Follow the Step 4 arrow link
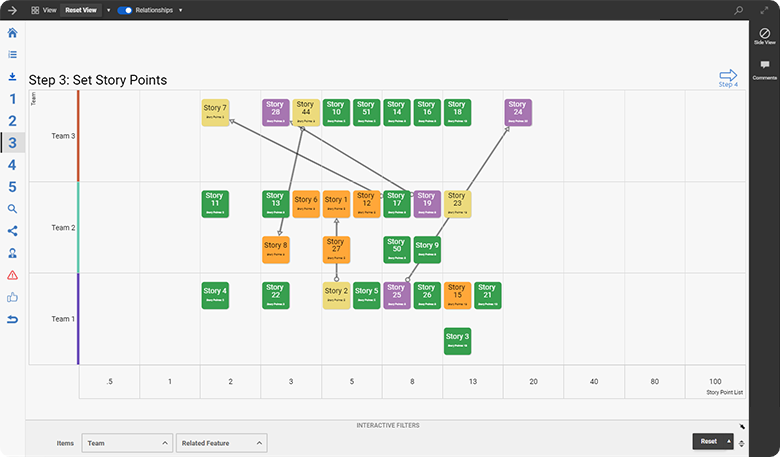780x457 pixels. click(x=728, y=77)
